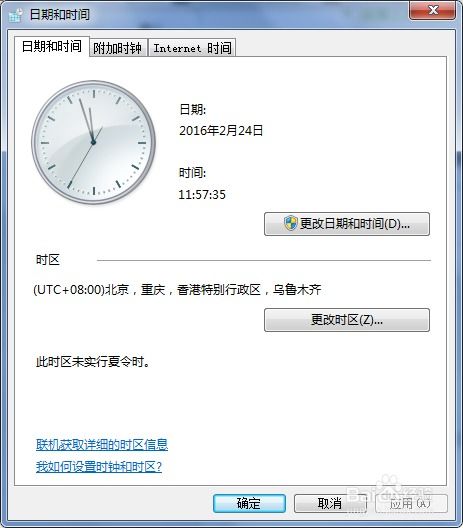Click the 此时区未实行夏令时 notice text
This screenshot has width=463, height=528.
[x=93, y=362]
